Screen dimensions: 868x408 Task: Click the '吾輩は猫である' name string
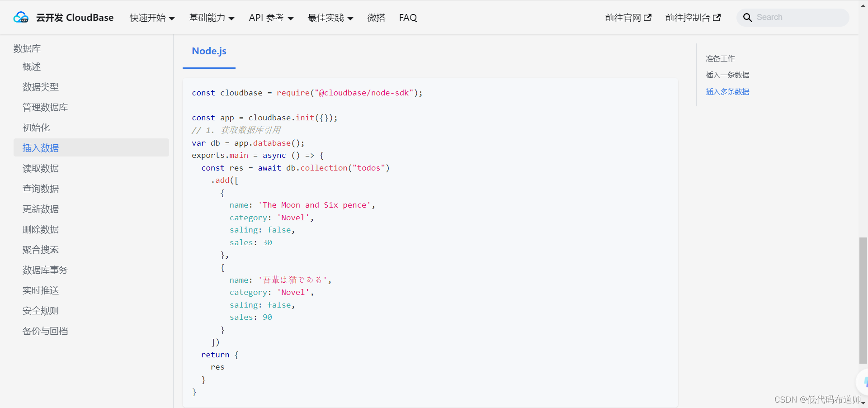(x=292, y=280)
